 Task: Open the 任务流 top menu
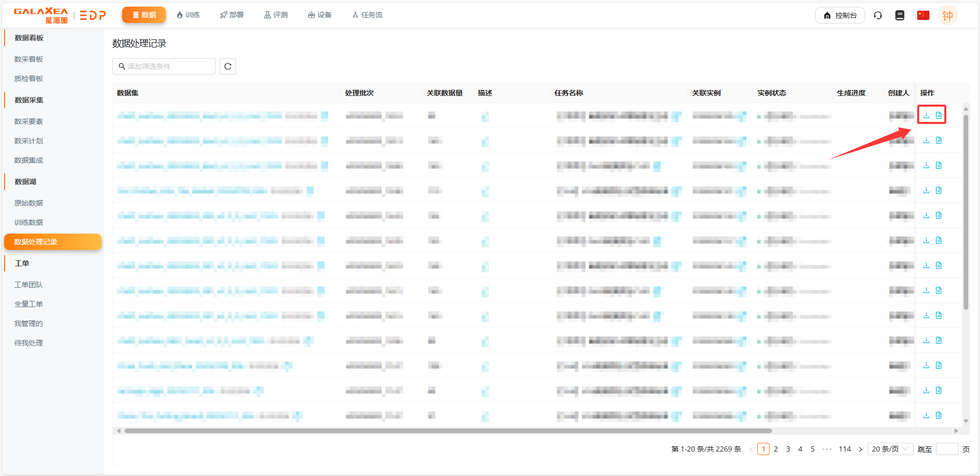click(x=367, y=15)
